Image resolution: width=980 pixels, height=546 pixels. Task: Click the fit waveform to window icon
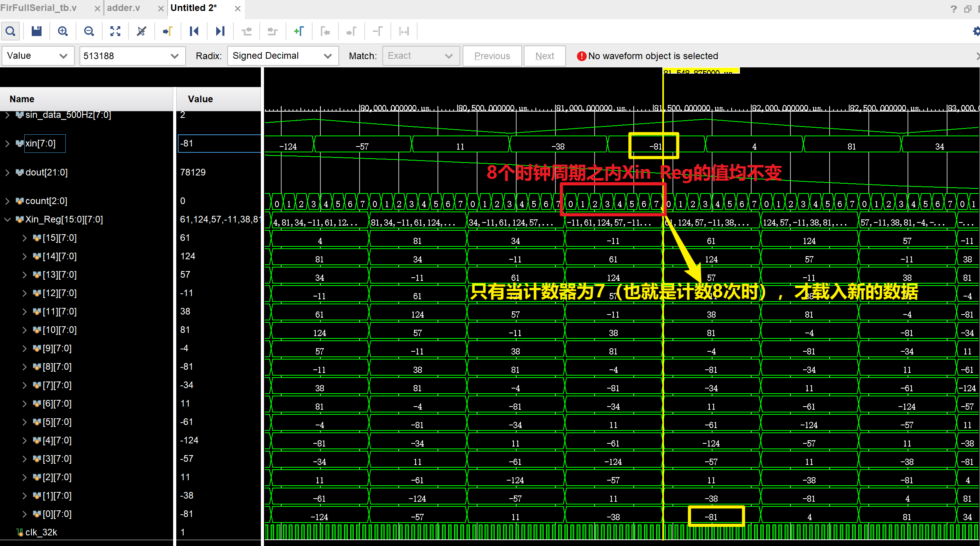pos(114,31)
